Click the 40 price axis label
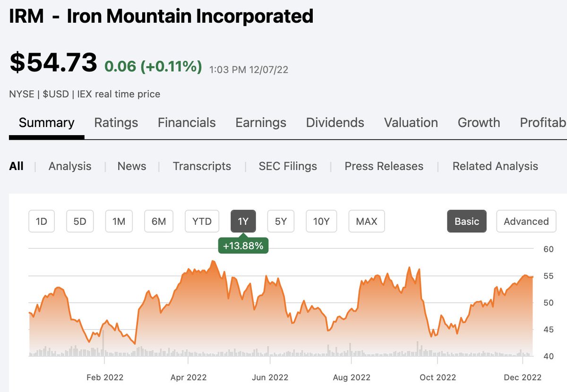The image size is (567, 392). 548,356
